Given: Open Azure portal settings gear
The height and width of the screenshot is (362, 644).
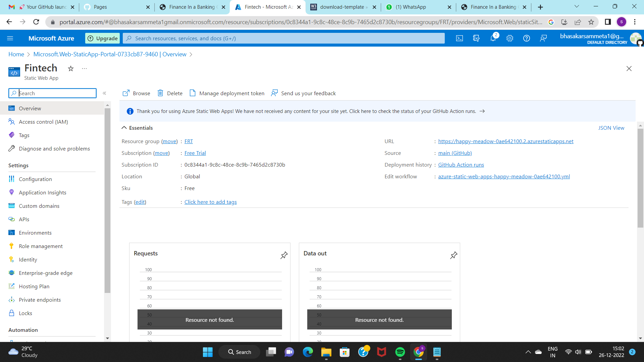Looking at the screenshot, I should 509,38.
